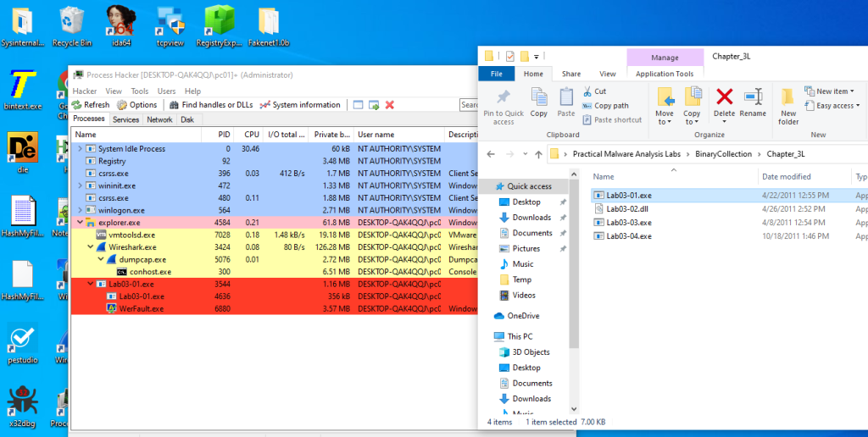The height and width of the screenshot is (437, 868).
Task: Open the New item dropdown
Action: (829, 91)
